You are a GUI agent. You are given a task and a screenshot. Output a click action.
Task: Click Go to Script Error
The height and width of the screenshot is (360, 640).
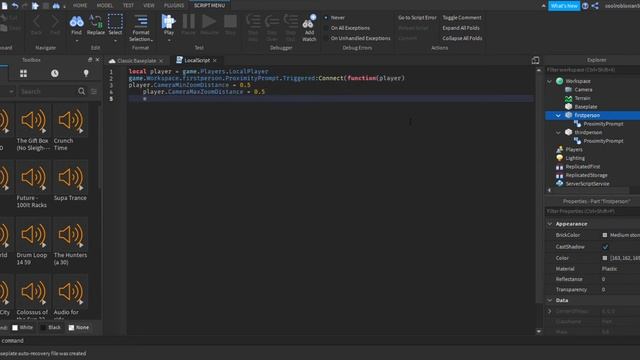click(417, 18)
